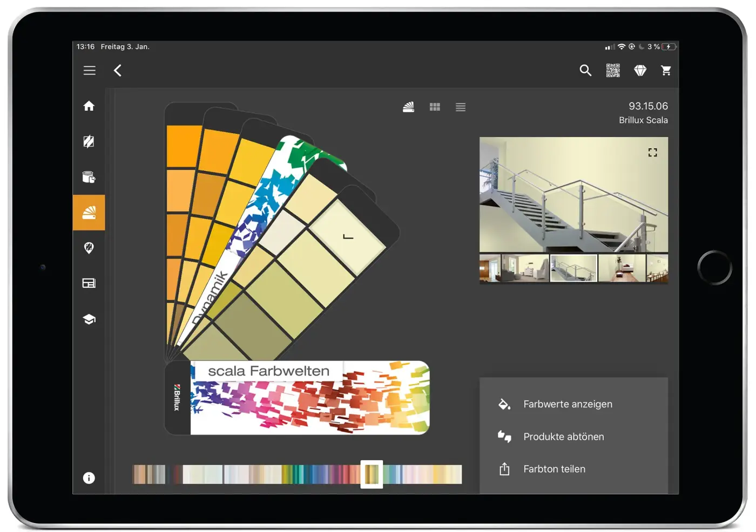Tap the Wi-Fi indicator in status bar
756x532 pixels.
[622, 47]
